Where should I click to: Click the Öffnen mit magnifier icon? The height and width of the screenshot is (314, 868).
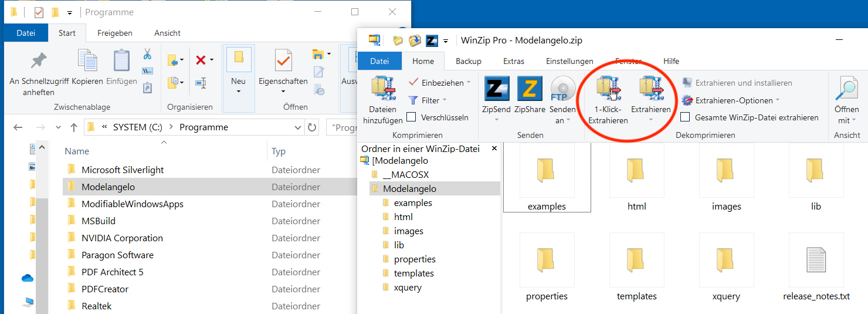pyautogui.click(x=846, y=89)
